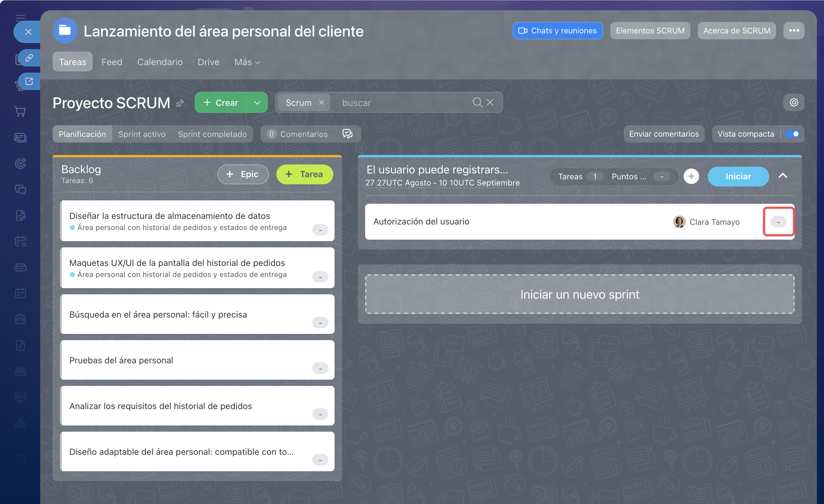
Task: Open the Calendario tab
Action: click(x=160, y=62)
